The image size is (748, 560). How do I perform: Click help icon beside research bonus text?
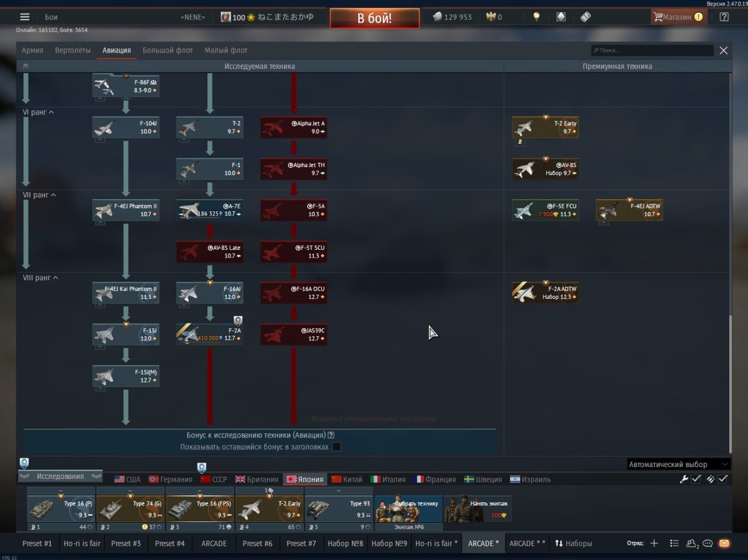coord(331,435)
